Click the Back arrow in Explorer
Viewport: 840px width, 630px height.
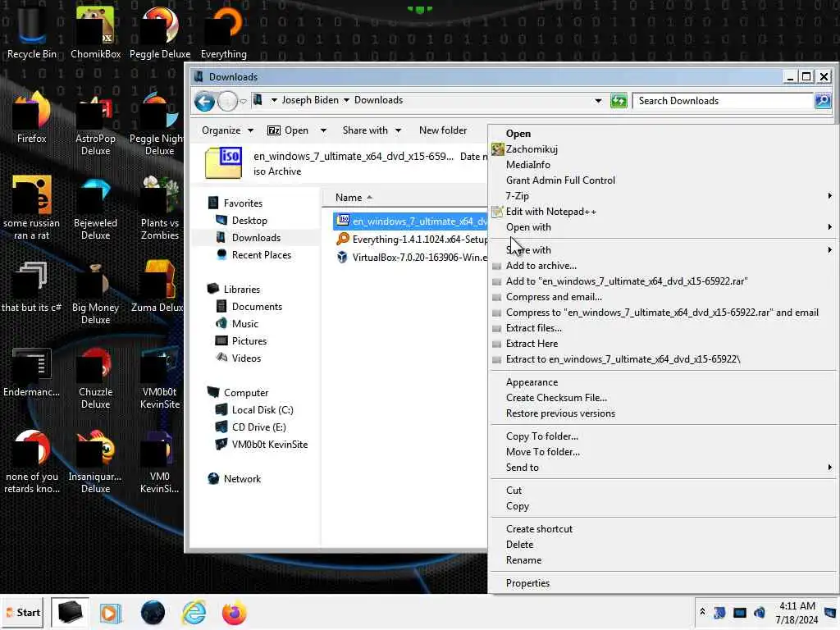204,101
